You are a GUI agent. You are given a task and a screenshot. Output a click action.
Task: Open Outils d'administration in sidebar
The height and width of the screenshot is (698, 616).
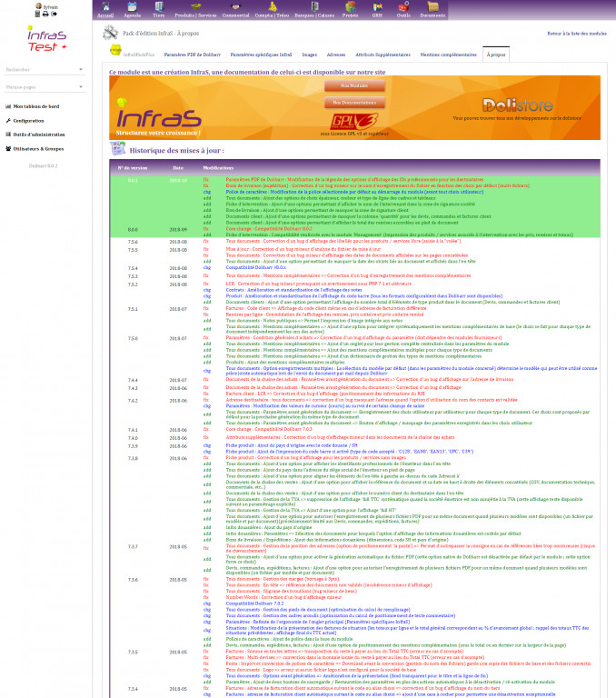pos(35,135)
